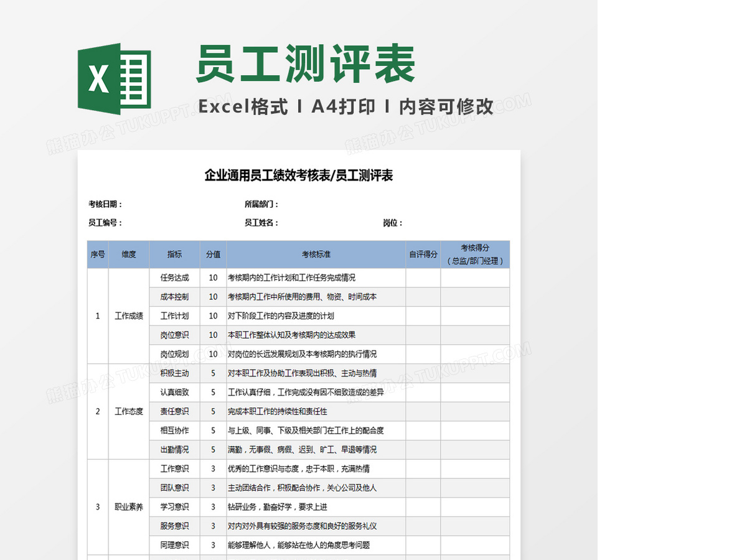The height and width of the screenshot is (560, 747).
Task: Click the standard 对下阶段工作的内容及进度的计划
Action: [281, 316]
